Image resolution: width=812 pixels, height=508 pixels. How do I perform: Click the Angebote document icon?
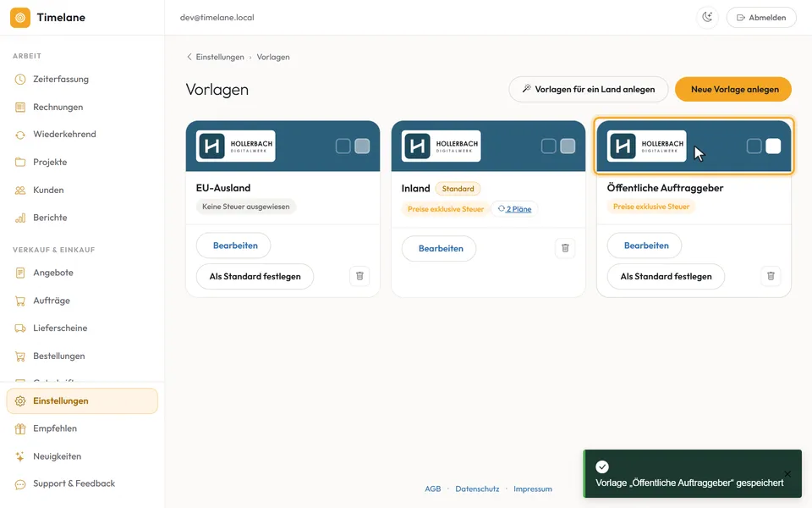coord(20,273)
